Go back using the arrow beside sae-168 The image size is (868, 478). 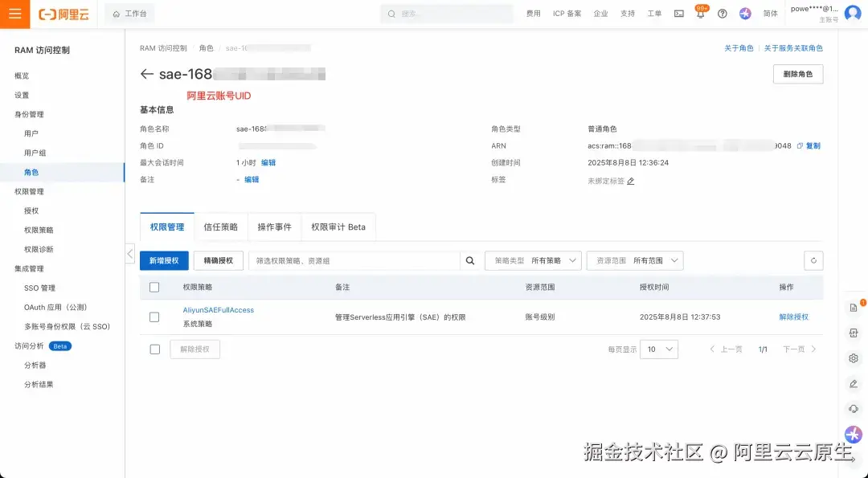(146, 74)
